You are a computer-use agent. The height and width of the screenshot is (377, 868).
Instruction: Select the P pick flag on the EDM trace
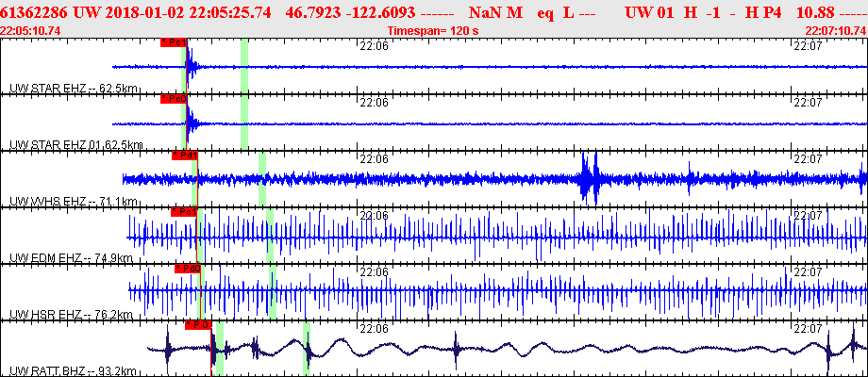pos(184,212)
